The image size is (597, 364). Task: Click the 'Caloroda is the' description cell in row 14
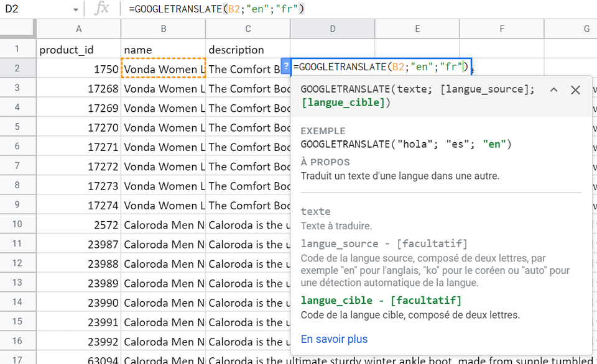click(248, 302)
